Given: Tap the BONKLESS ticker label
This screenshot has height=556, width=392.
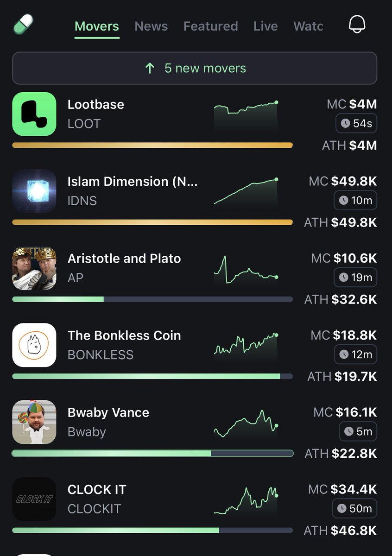Looking at the screenshot, I should pyautogui.click(x=101, y=355).
